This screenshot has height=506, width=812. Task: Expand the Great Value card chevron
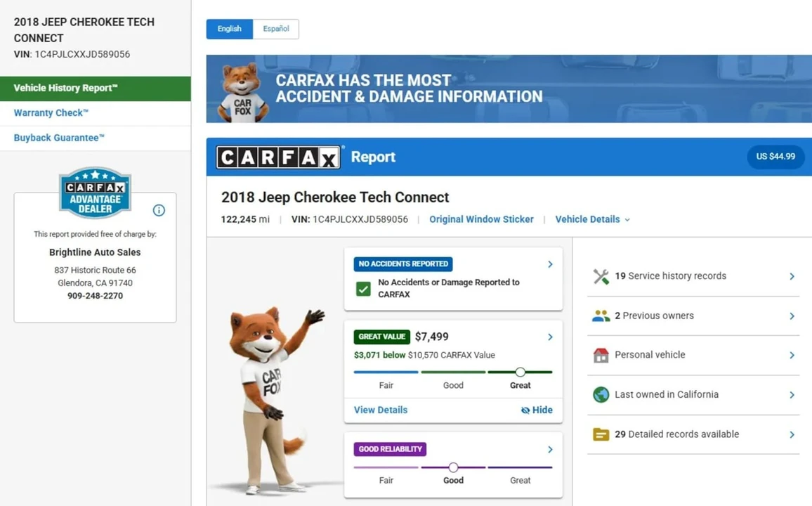point(551,337)
